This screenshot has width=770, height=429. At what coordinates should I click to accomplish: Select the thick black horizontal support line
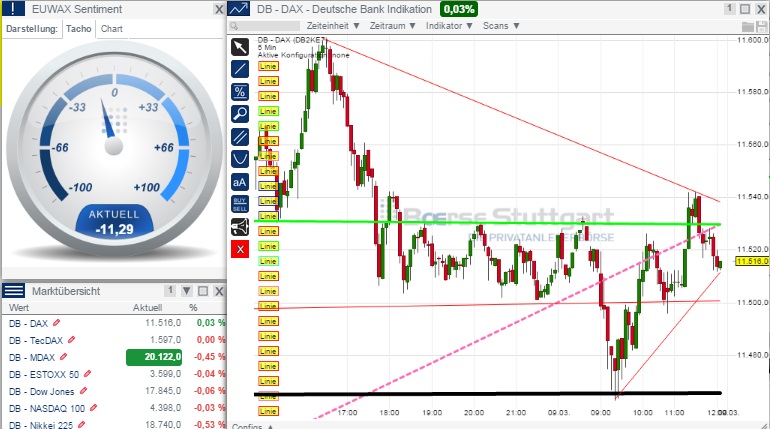487,393
